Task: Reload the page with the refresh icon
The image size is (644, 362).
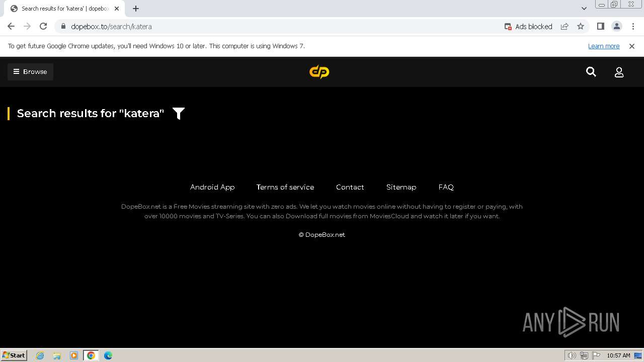Action: [x=43, y=26]
